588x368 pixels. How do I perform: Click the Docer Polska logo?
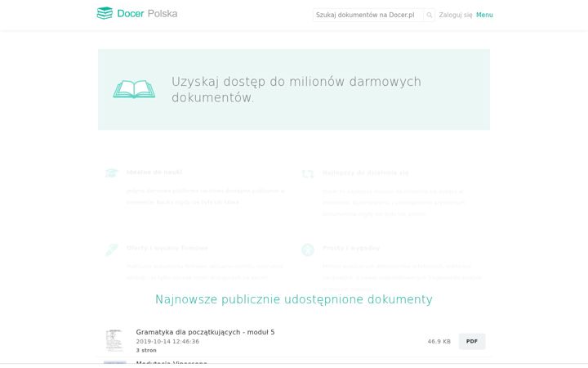pos(137,14)
